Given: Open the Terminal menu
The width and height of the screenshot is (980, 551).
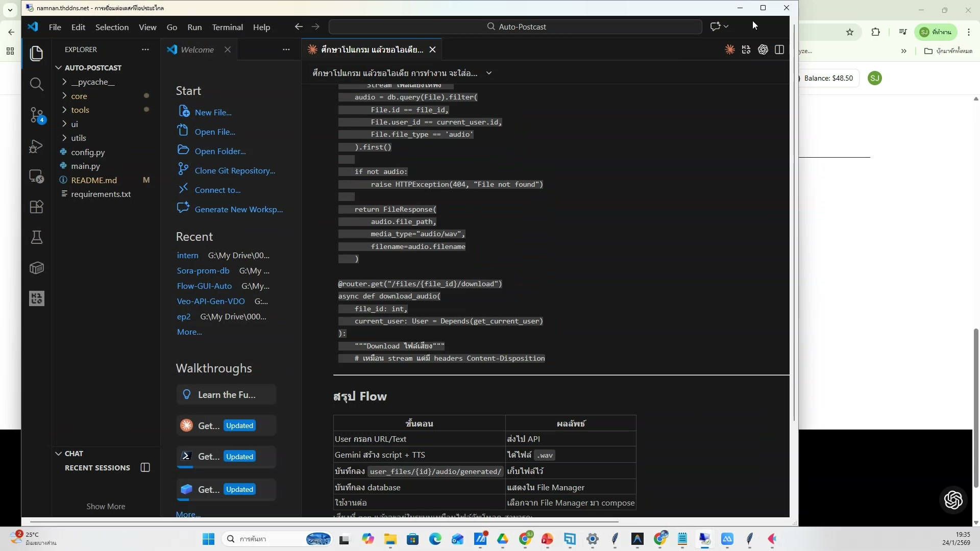Looking at the screenshot, I should click(x=227, y=27).
